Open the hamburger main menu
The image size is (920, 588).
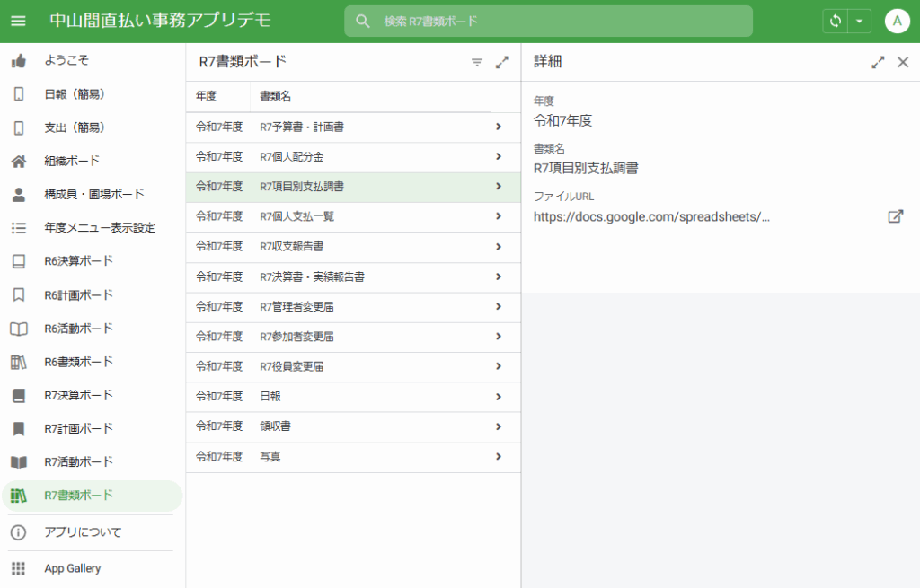click(x=18, y=22)
